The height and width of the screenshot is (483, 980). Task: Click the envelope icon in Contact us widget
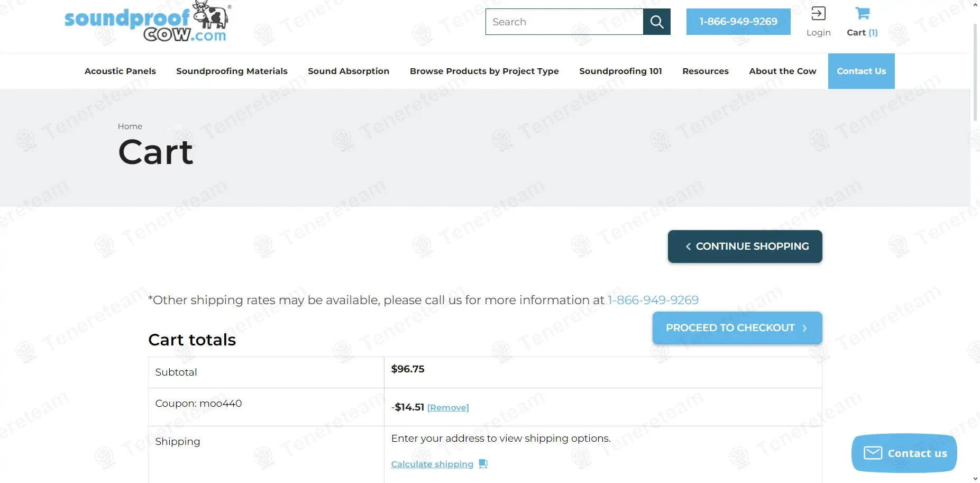pyautogui.click(x=873, y=453)
